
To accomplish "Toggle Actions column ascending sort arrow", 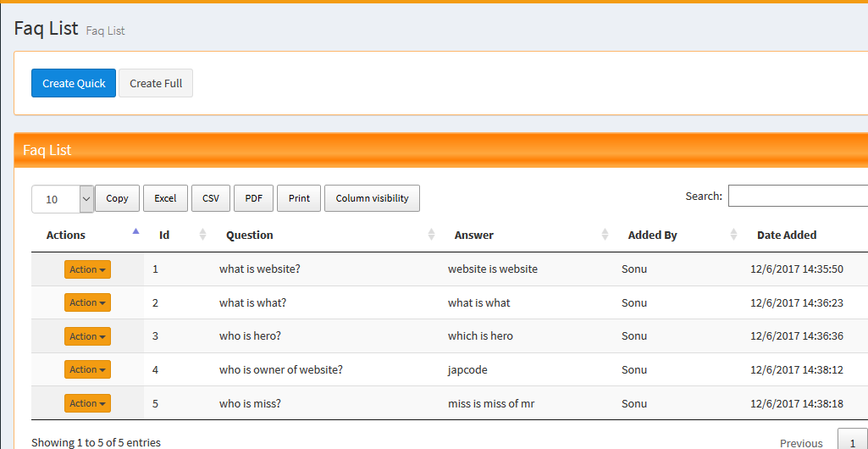I will point(135,231).
